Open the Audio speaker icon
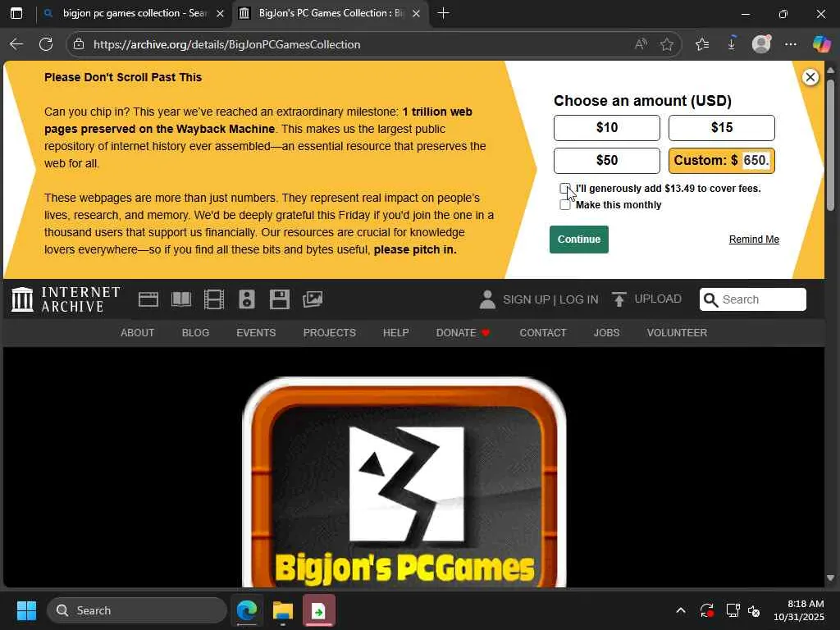Viewport: 840px width, 630px height. (x=246, y=299)
